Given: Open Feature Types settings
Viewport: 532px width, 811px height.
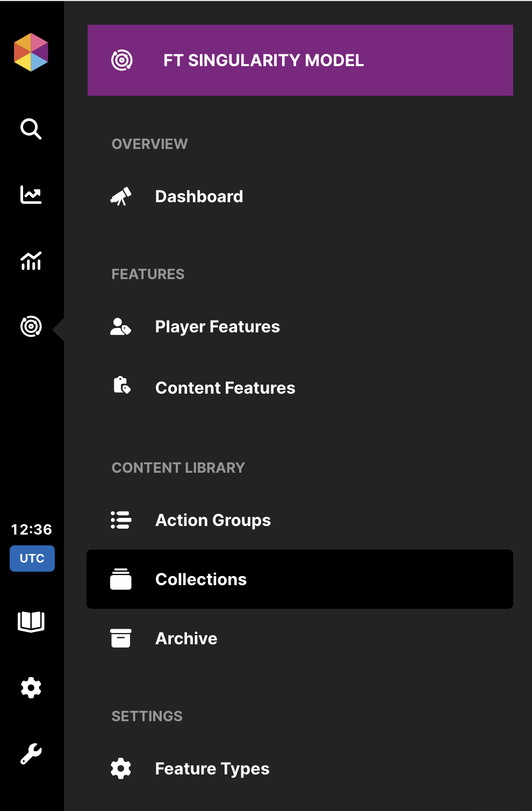Looking at the screenshot, I should [212, 769].
